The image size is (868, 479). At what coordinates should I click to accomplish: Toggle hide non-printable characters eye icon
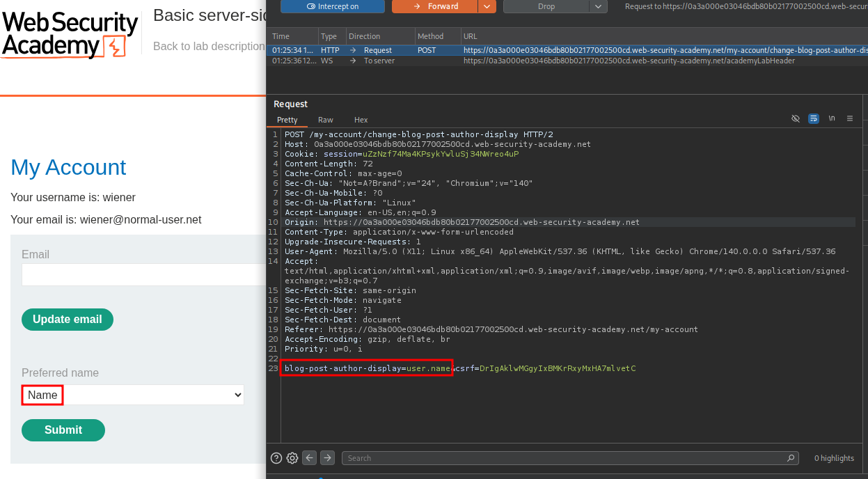click(796, 119)
